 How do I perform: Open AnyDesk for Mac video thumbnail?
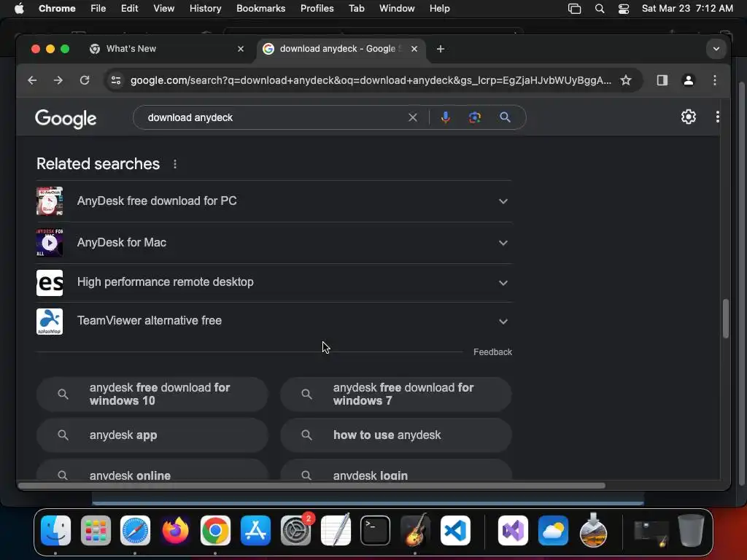pos(50,242)
